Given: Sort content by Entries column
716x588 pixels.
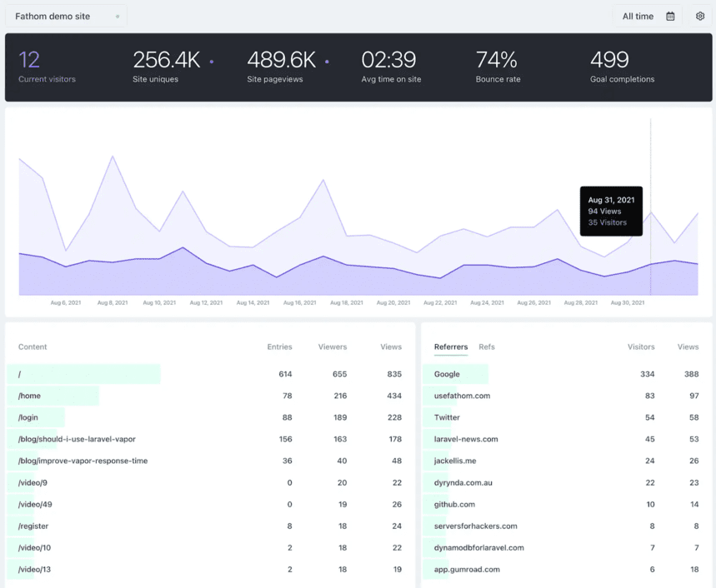Looking at the screenshot, I should point(279,346).
